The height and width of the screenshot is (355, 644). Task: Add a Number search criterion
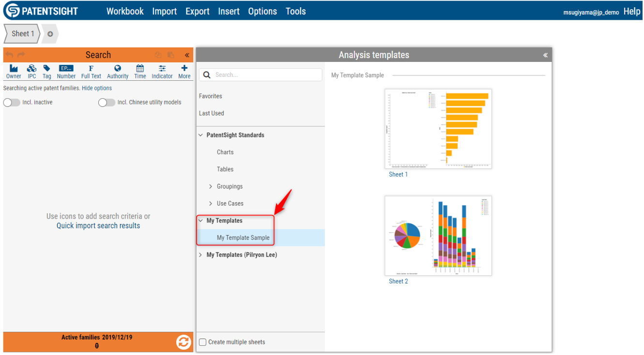(66, 72)
